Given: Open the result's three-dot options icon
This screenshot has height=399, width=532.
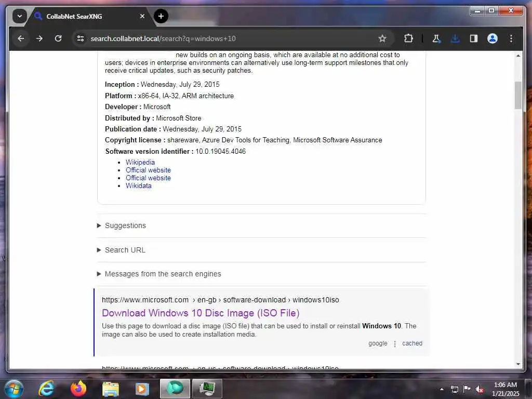Looking at the screenshot, I should point(395,344).
